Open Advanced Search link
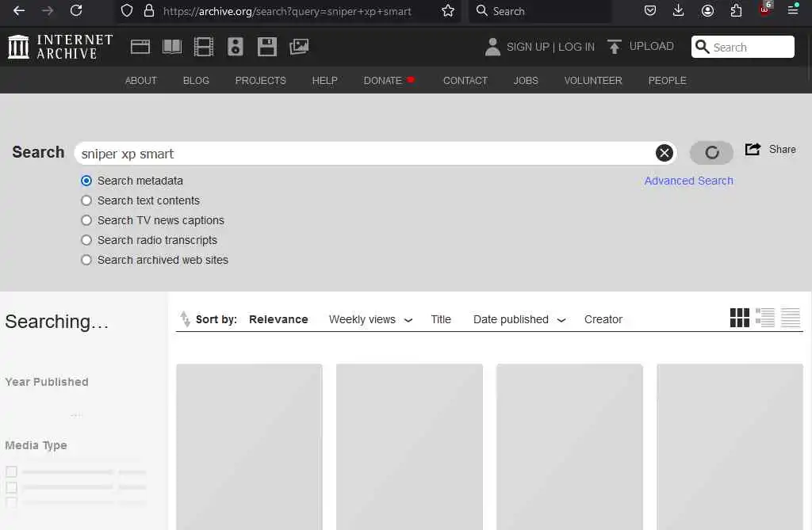812x530 pixels. point(689,181)
